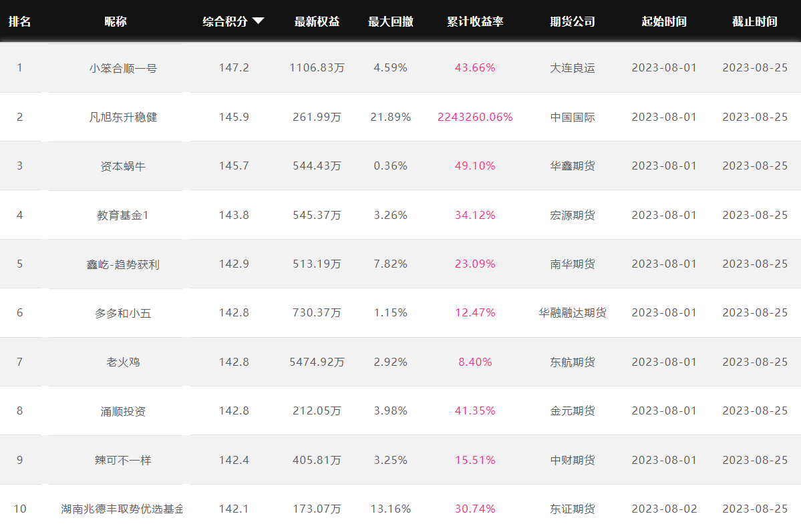Select the 30.74% return value

pyautogui.click(x=475, y=509)
